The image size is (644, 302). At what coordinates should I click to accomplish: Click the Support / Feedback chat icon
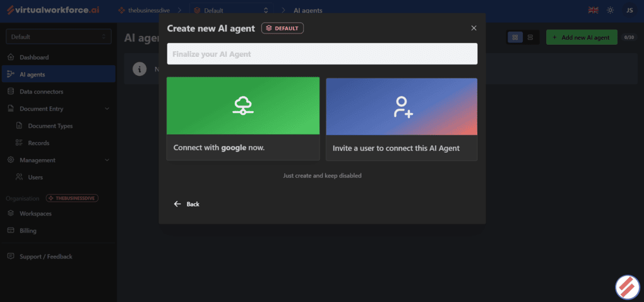pyautogui.click(x=11, y=257)
